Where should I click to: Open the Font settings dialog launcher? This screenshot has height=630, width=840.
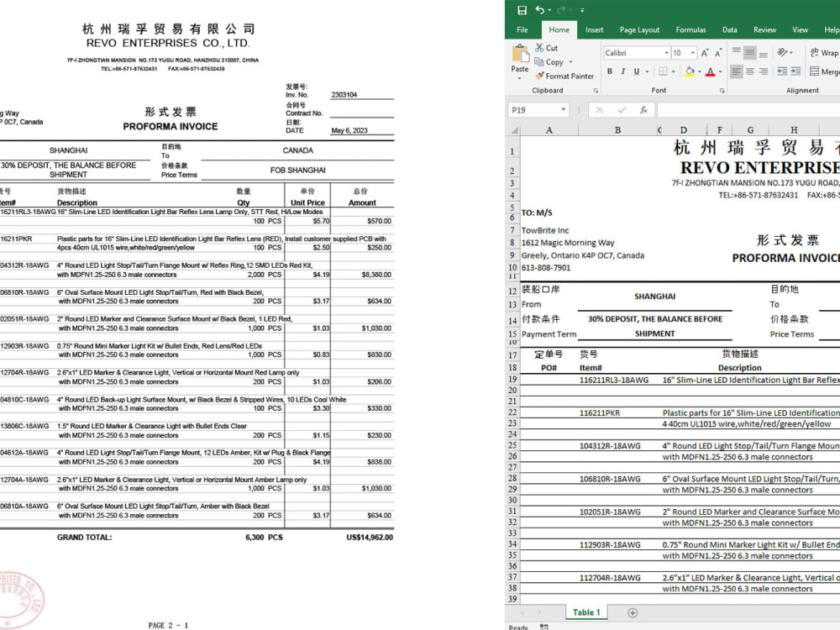coord(722,91)
